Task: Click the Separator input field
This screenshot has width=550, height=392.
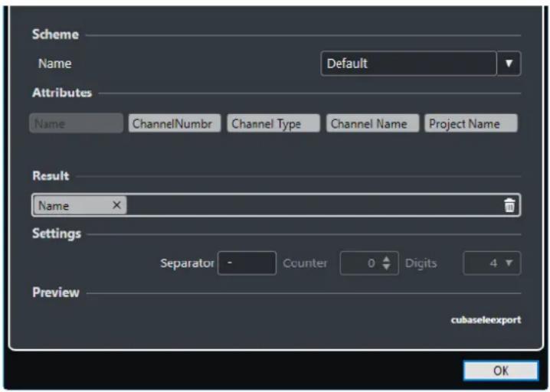Action: [x=247, y=263]
